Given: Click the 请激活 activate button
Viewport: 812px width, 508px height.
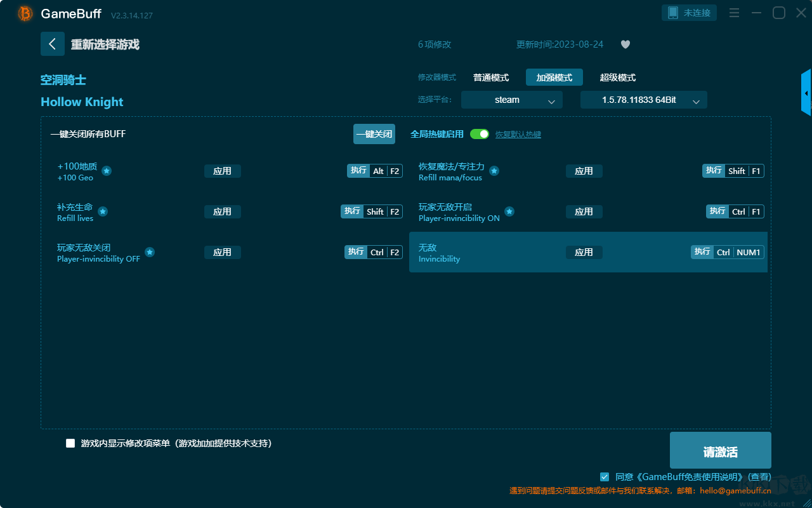Looking at the screenshot, I should pos(720,451).
